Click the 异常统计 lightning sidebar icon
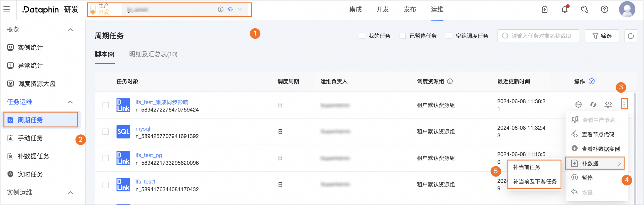 click(10, 66)
